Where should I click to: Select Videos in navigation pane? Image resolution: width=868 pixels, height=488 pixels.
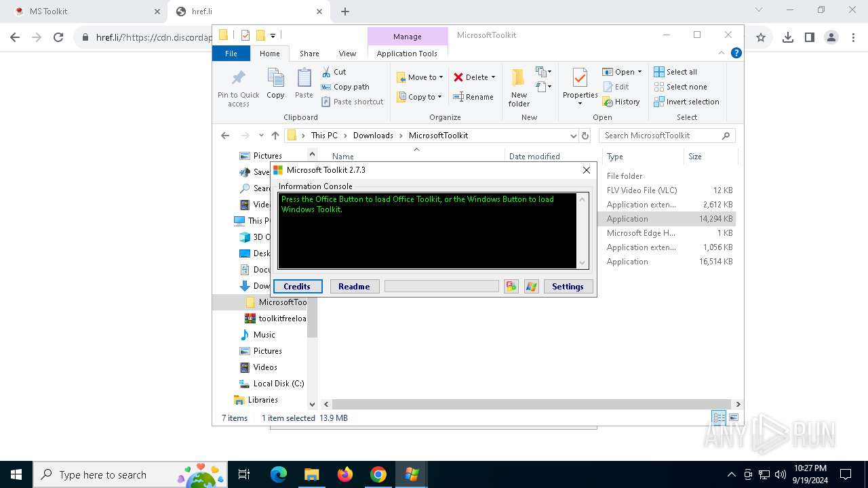pos(265,367)
